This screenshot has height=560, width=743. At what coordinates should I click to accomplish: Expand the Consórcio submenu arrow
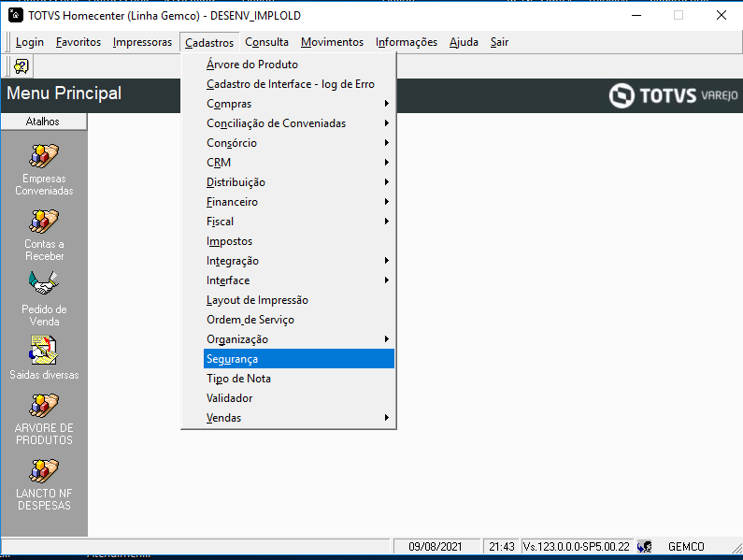[x=387, y=143]
